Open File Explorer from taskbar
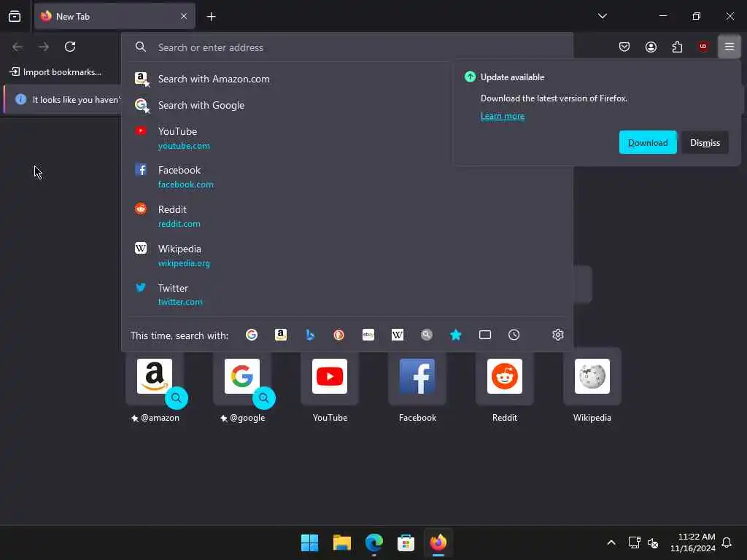 341,542
